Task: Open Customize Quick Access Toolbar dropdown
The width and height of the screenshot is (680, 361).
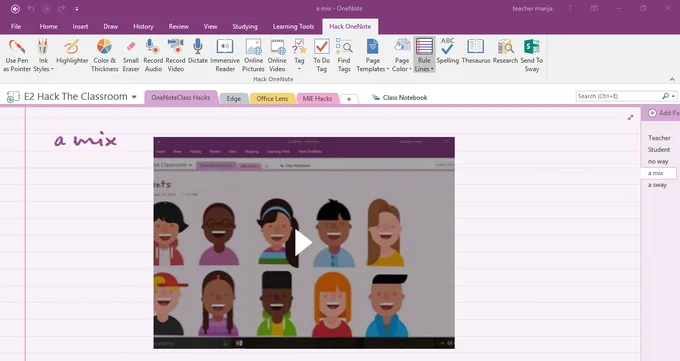Action: click(77, 9)
